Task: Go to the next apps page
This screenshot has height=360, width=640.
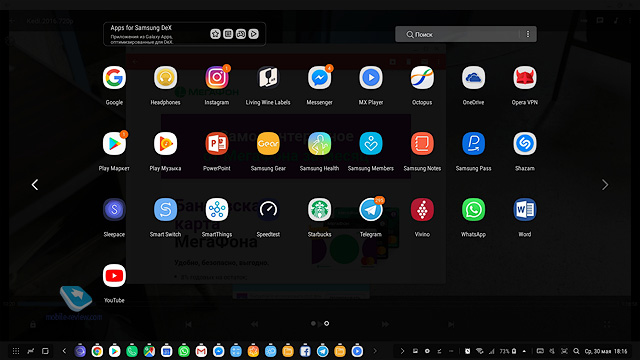Action: click(605, 185)
